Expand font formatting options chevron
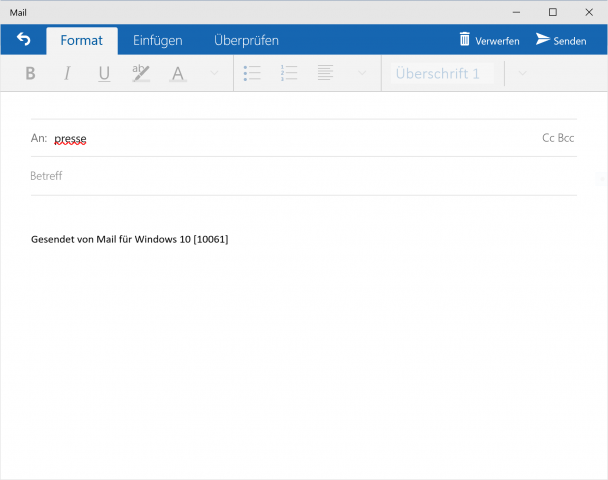 pos(214,73)
